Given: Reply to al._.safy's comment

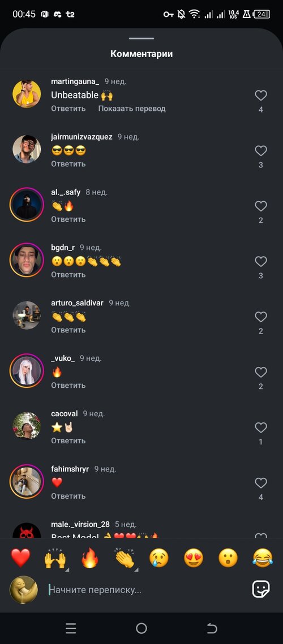Looking at the screenshot, I should click(x=68, y=219).
